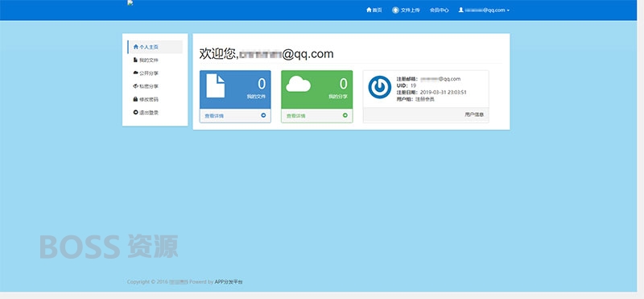Image resolution: width=644 pixels, height=299 pixels.
Task: Click the 我的文件 label on blue card
Action: [x=256, y=97]
